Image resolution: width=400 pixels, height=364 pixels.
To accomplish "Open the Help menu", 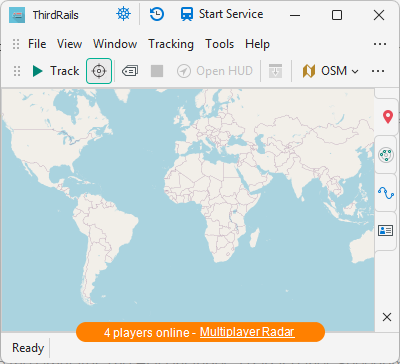I will coord(257,44).
